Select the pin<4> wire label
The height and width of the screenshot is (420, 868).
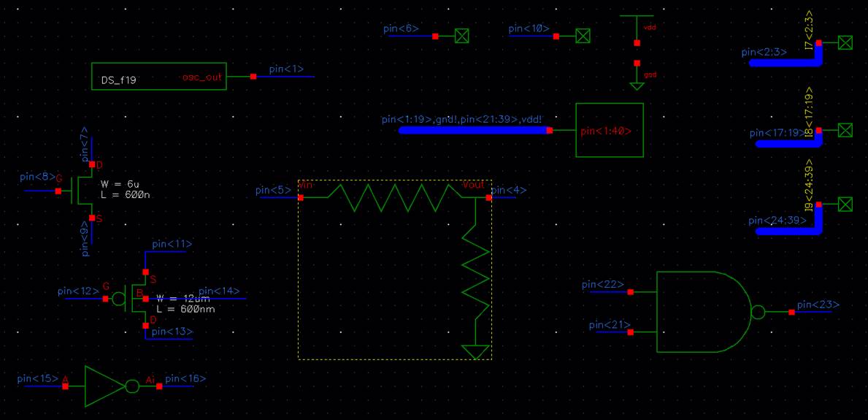[509, 191]
